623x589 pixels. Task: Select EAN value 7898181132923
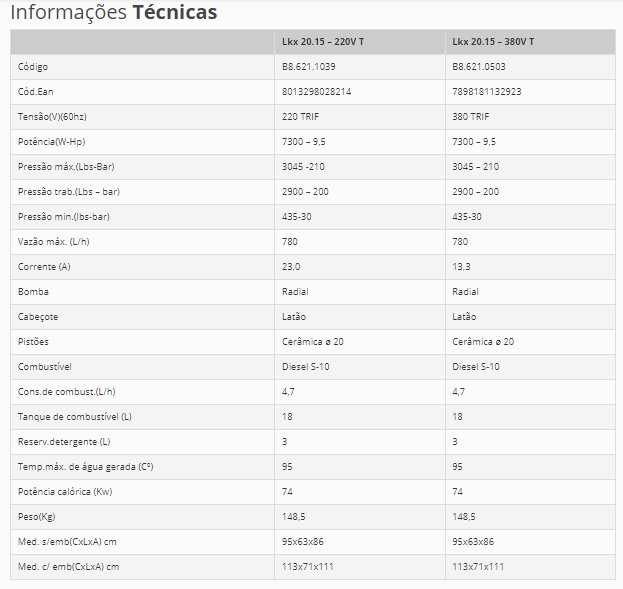486,91
